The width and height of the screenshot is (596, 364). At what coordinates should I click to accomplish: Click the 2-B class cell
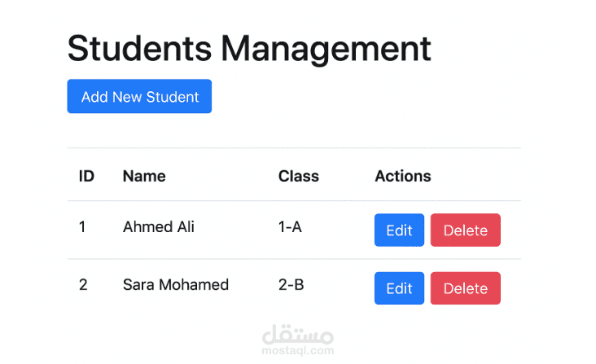(291, 285)
